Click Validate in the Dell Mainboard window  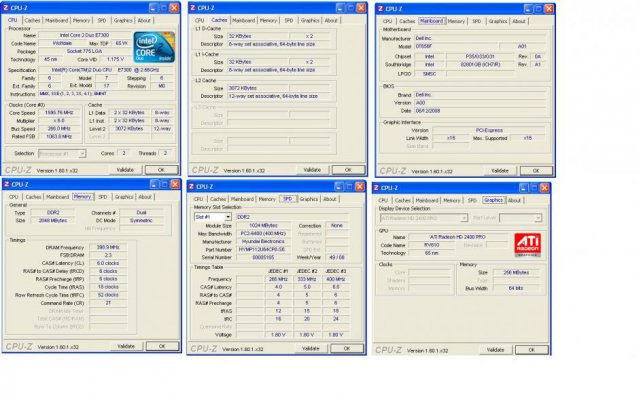click(x=500, y=171)
